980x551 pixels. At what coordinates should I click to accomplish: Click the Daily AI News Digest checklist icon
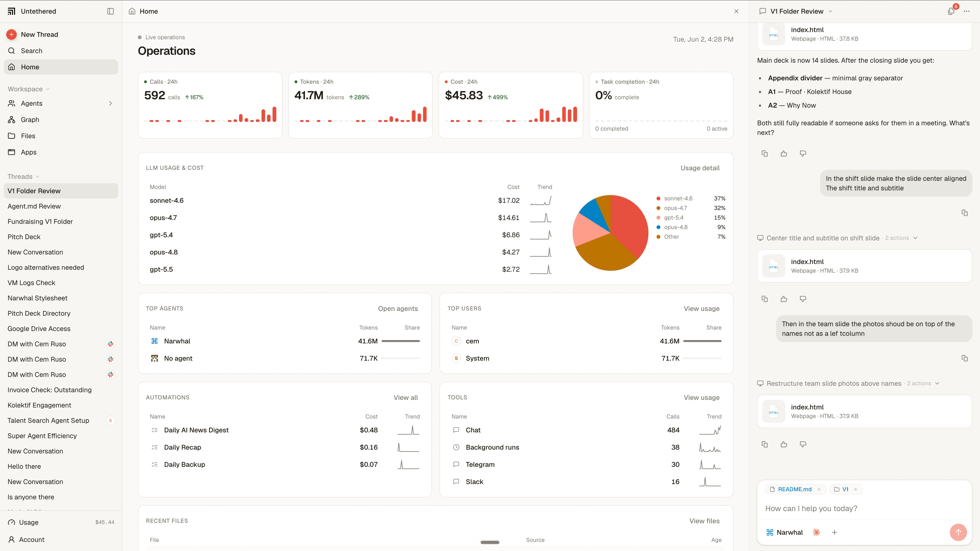point(154,430)
